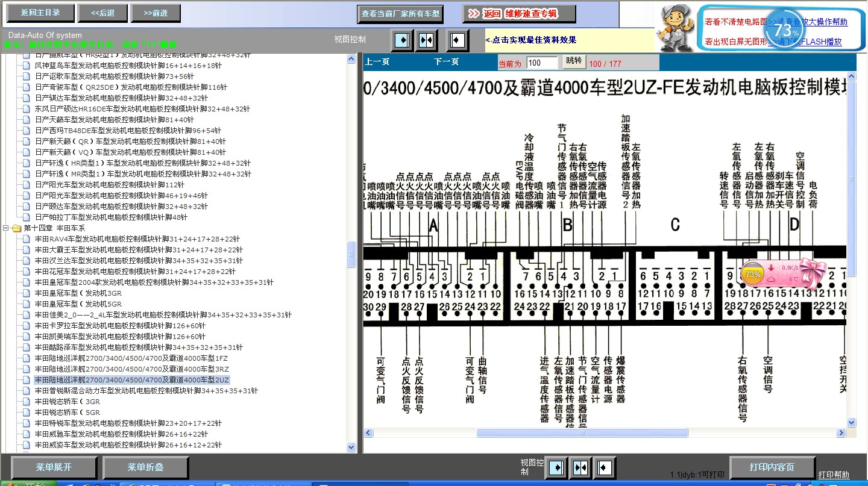Open 日产奇骏车型(QR25DE) tree item
Viewport: 868px width, 486px height.
click(131, 87)
